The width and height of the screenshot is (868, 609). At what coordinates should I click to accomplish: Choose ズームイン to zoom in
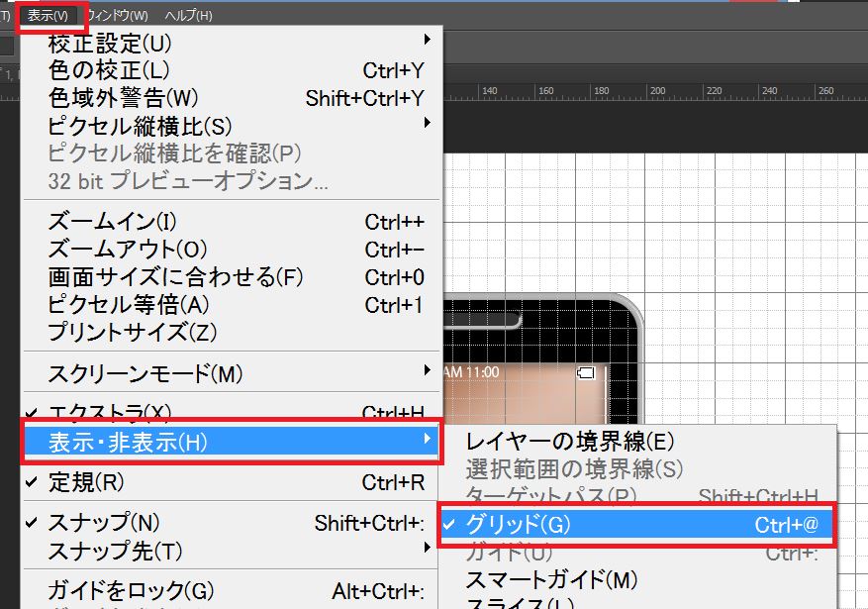pyautogui.click(x=109, y=219)
